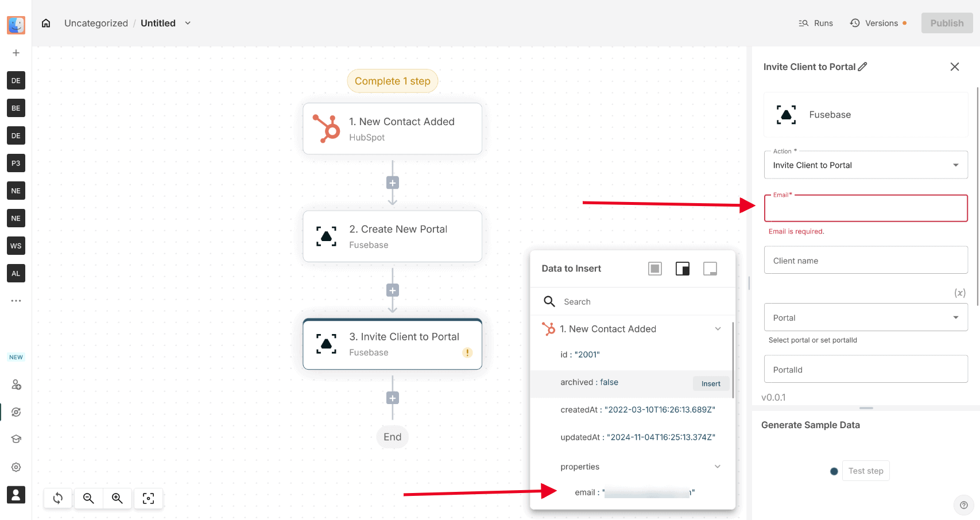Click the Fusebase app card
The image size is (980, 520).
pyautogui.click(x=866, y=115)
